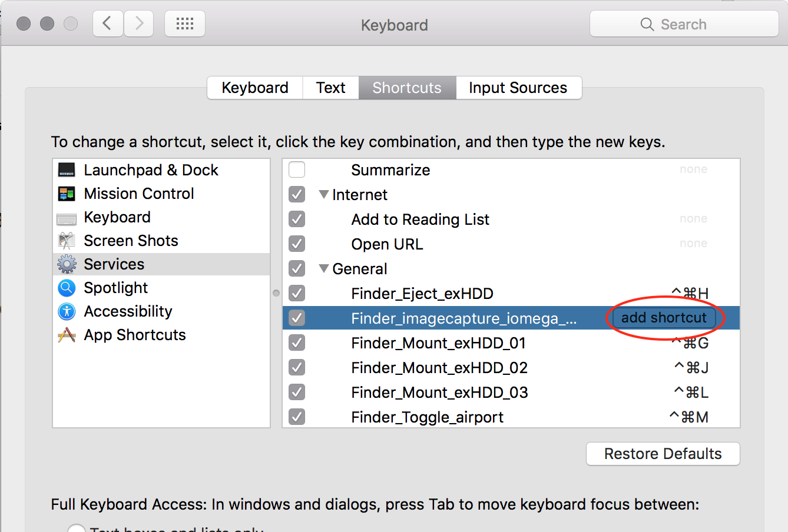Go back with the toolbar back arrow

tap(108, 24)
